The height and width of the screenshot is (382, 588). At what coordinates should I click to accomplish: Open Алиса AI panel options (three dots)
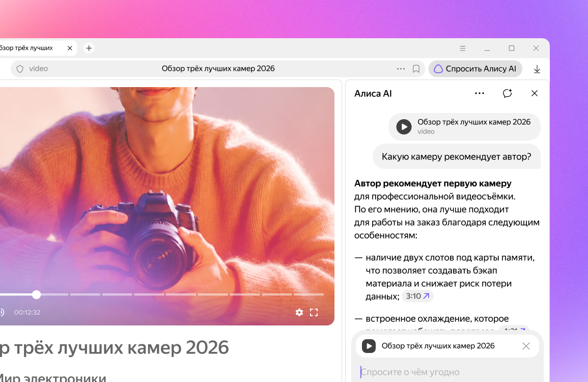pos(479,93)
